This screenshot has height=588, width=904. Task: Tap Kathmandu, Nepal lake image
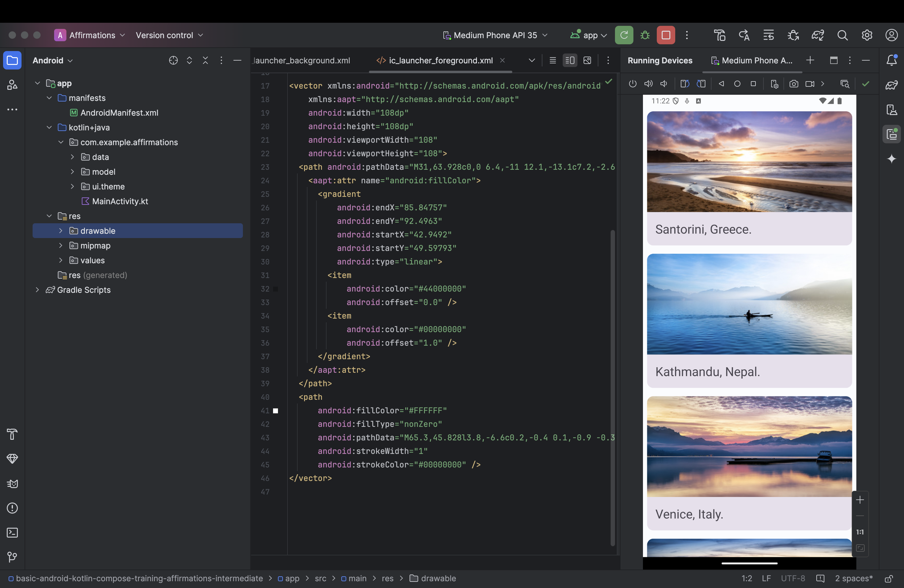[x=749, y=304]
